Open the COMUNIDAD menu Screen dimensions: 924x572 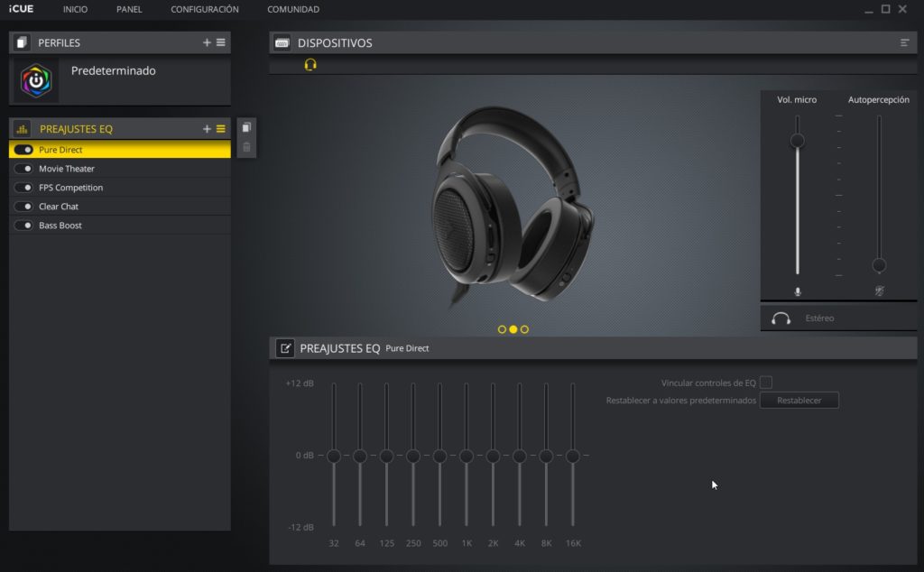click(293, 9)
